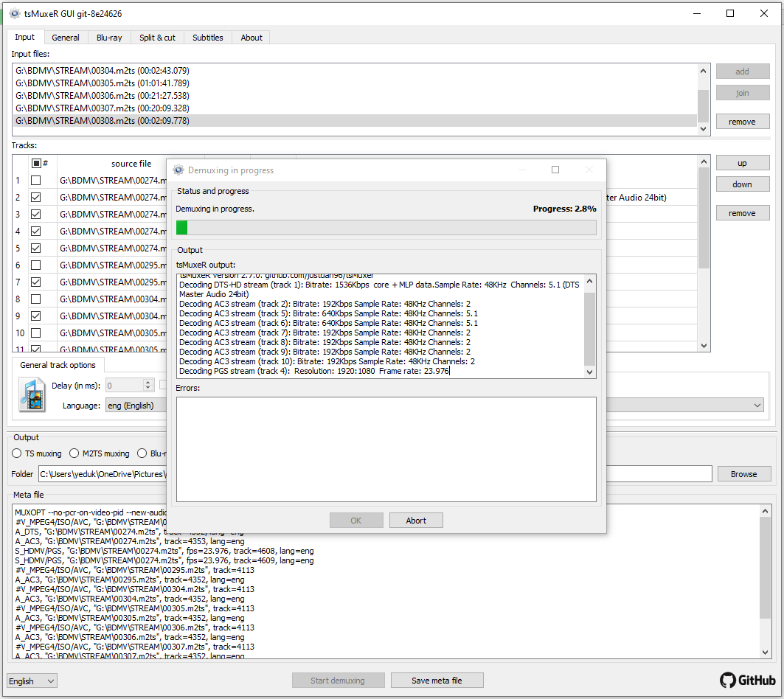Expand the wide dropdown arrow right of Language
Image resolution: width=784 pixels, height=699 pixels.
click(x=757, y=405)
